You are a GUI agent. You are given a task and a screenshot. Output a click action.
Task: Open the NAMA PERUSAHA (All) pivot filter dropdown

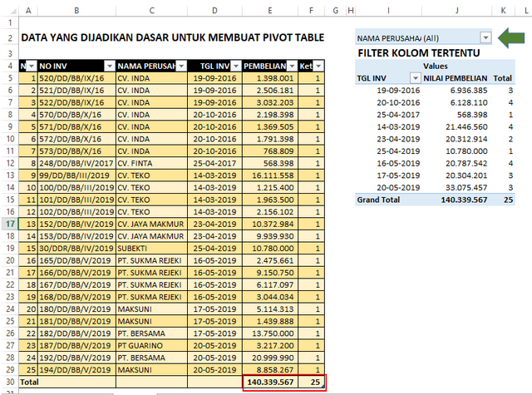click(x=485, y=37)
